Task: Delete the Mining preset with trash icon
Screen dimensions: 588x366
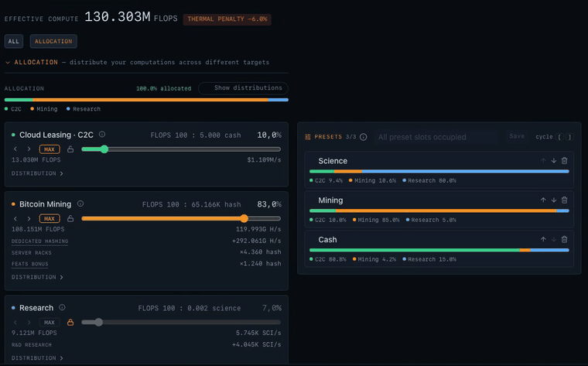Action: 564,200
